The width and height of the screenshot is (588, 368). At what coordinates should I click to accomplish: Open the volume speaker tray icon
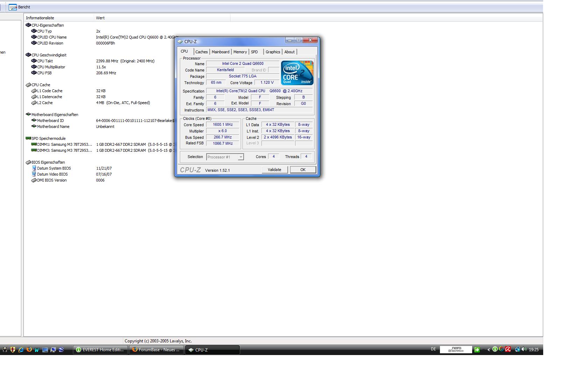524,349
